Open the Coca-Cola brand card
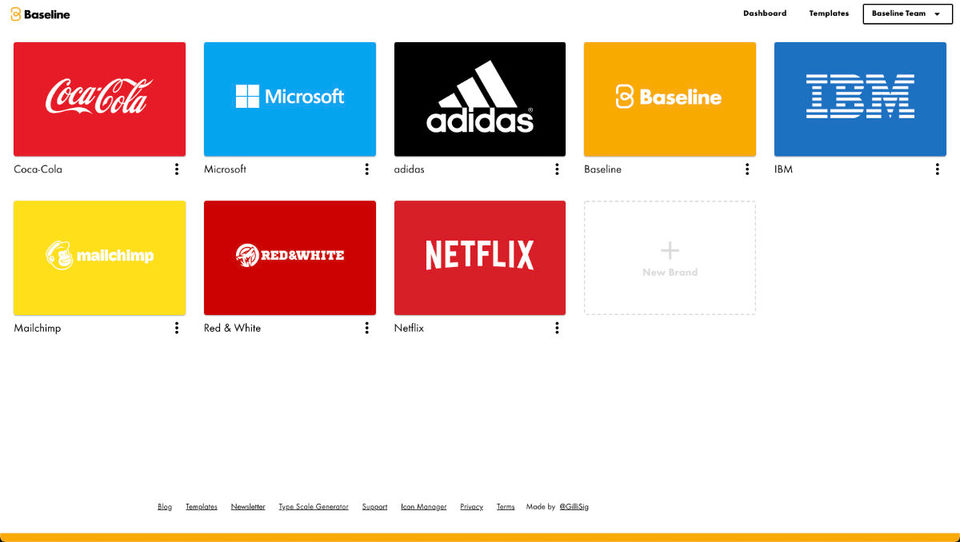960x542 pixels. (x=100, y=99)
